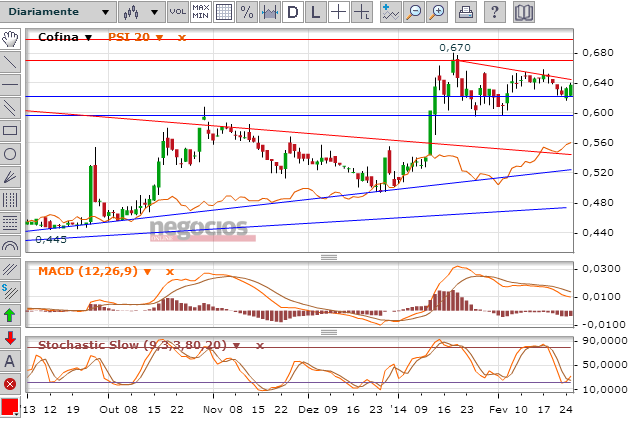The height and width of the screenshot is (425, 634).
Task: Place a red down arrow marker
Action: click(10, 338)
